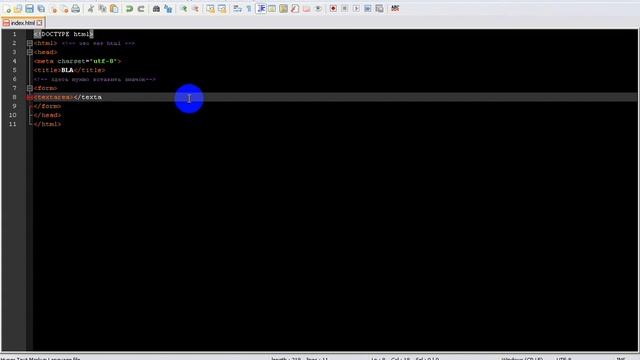Show the Document Map panel

pyautogui.click(x=283, y=9)
